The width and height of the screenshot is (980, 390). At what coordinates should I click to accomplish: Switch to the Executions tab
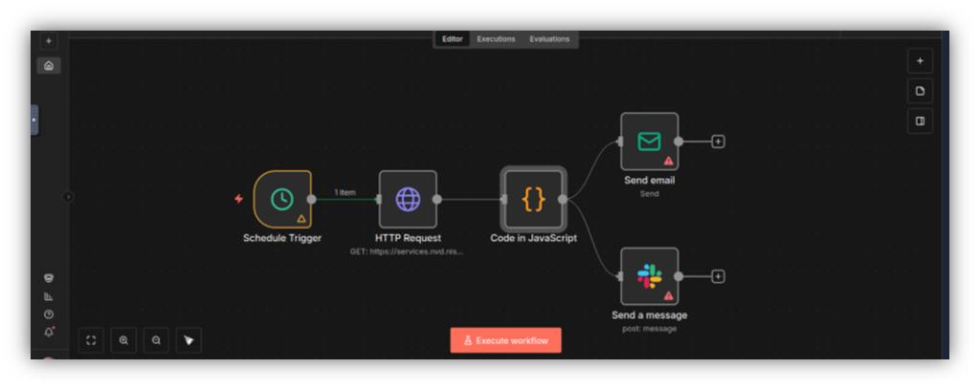click(496, 39)
